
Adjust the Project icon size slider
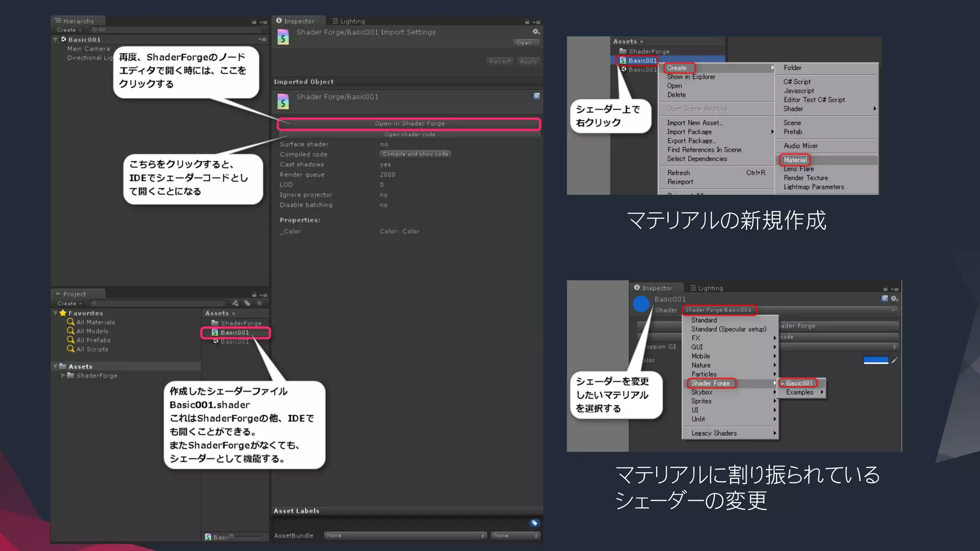[x=246, y=537]
